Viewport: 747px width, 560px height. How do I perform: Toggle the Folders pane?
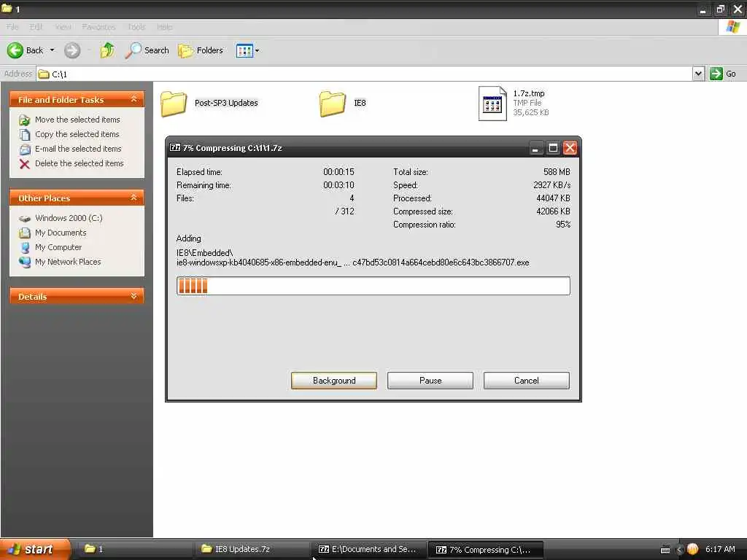click(x=200, y=50)
